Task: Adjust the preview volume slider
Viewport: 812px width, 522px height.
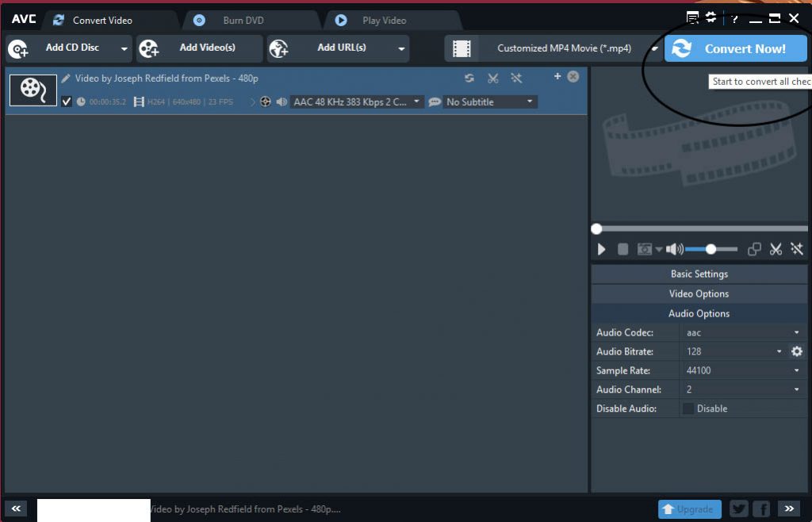Action: coord(711,249)
